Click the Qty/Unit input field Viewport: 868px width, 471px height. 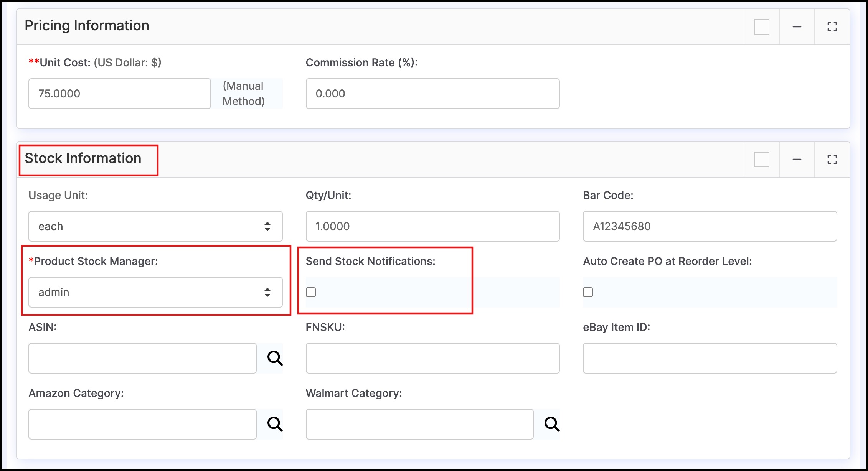pos(432,226)
